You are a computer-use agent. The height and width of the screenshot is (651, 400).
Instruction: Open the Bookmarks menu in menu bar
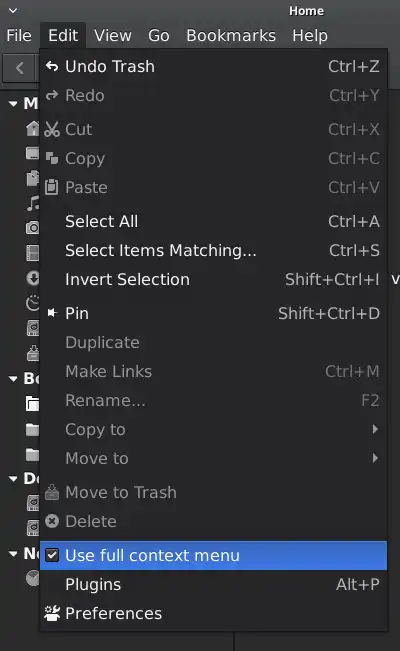coord(231,35)
